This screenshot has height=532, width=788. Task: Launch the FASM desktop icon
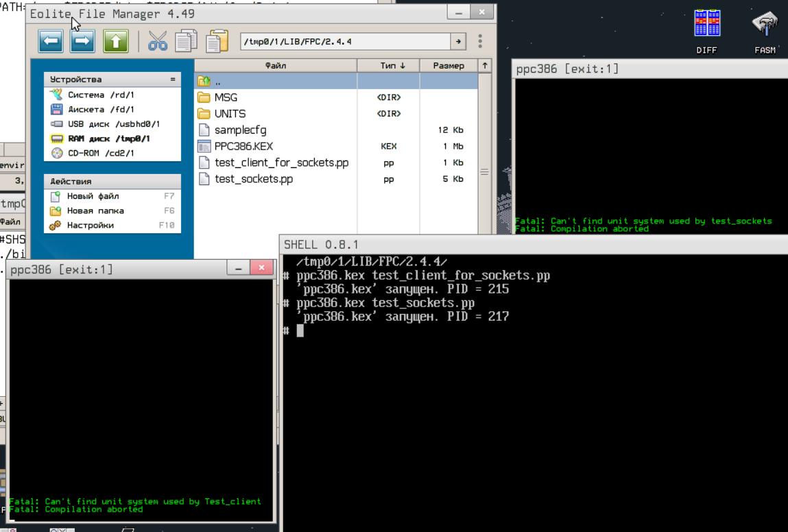(x=765, y=31)
